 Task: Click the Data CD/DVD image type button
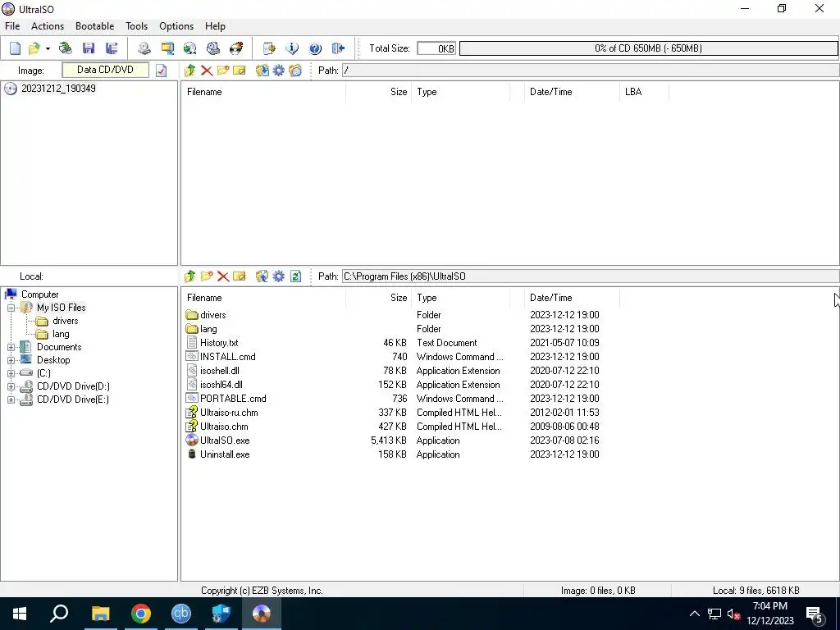(105, 70)
